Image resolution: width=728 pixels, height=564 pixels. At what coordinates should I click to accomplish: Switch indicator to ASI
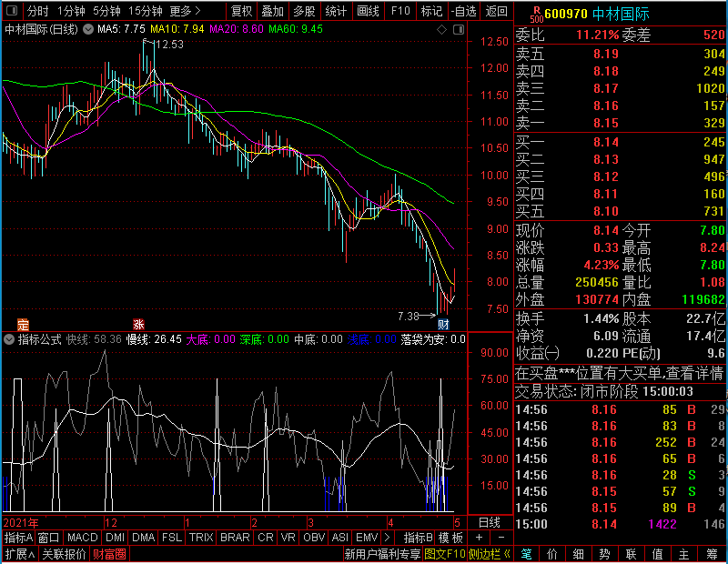click(x=339, y=538)
